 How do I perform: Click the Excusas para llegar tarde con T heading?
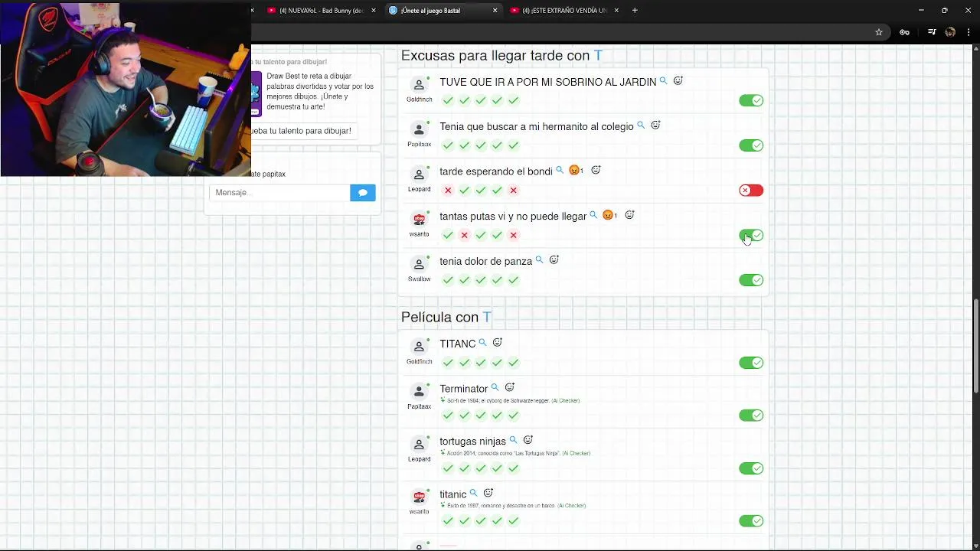(x=501, y=56)
